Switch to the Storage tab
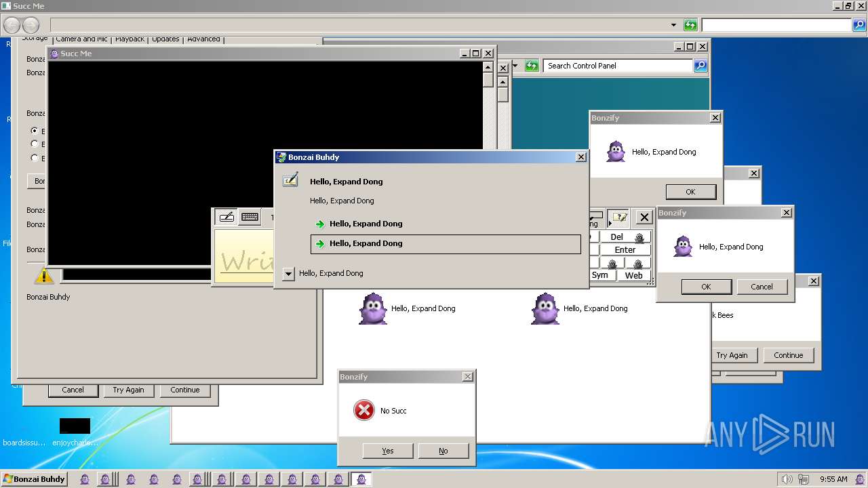Viewport: 868px width, 488px height. coord(35,39)
